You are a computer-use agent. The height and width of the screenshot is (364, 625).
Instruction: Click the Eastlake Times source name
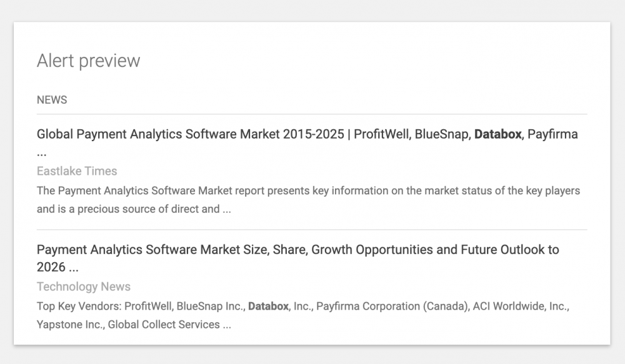(77, 171)
